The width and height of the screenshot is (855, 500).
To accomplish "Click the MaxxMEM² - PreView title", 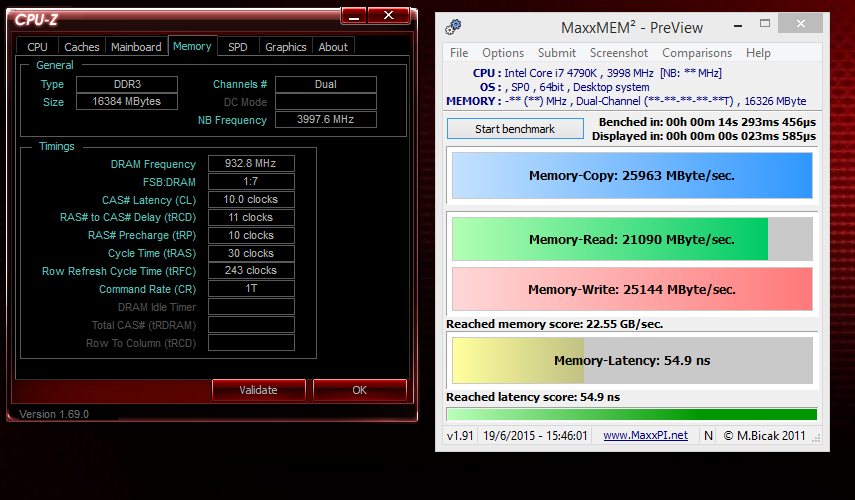I will pyautogui.click(x=632, y=27).
